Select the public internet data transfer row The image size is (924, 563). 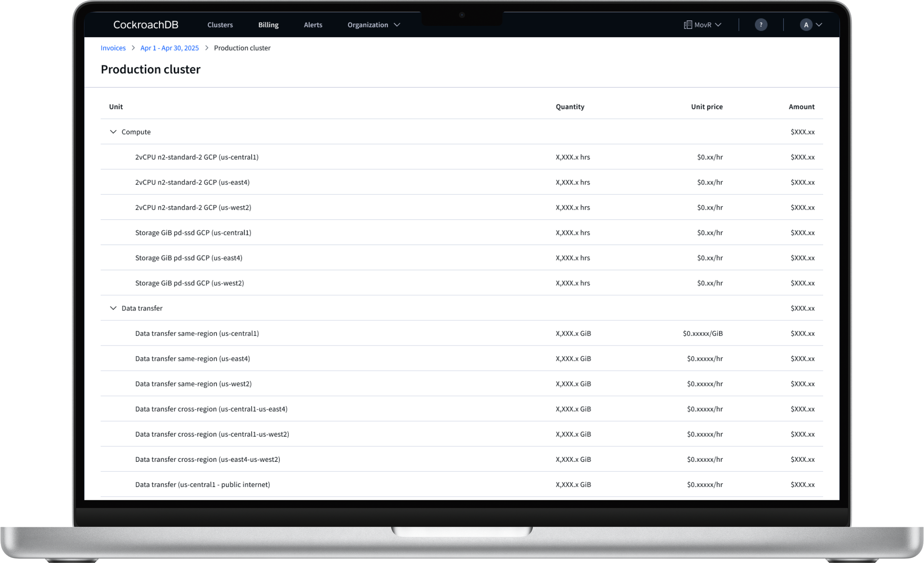point(203,484)
